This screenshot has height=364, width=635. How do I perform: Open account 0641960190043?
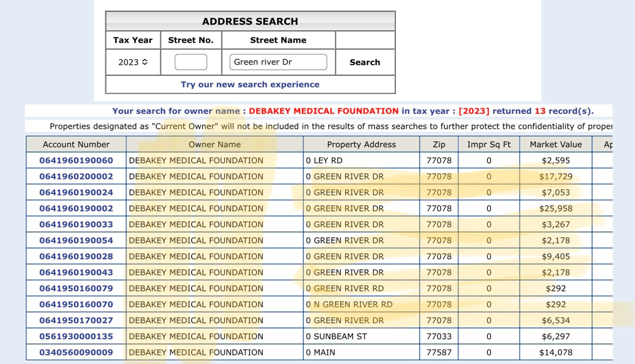tap(76, 272)
